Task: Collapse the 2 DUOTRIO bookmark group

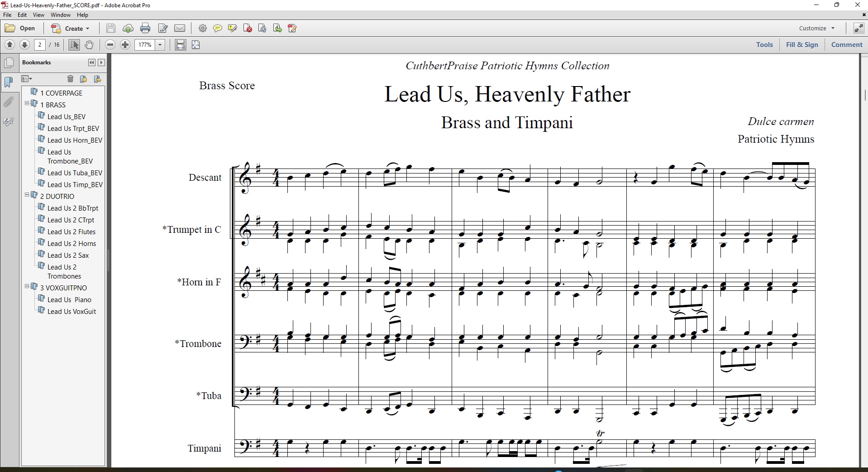Action: click(x=27, y=195)
